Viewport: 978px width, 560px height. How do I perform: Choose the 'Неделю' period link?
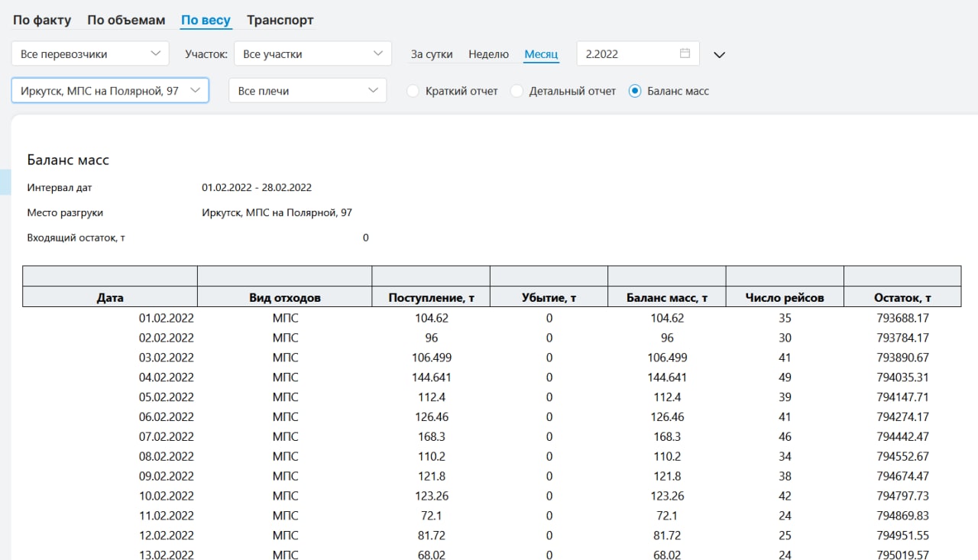coord(488,54)
